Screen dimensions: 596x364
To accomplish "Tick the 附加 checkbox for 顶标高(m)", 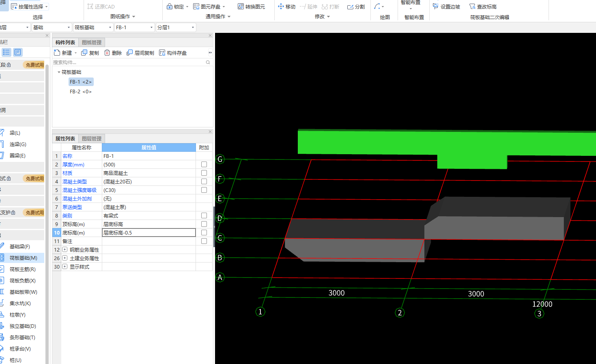I will coord(204,224).
